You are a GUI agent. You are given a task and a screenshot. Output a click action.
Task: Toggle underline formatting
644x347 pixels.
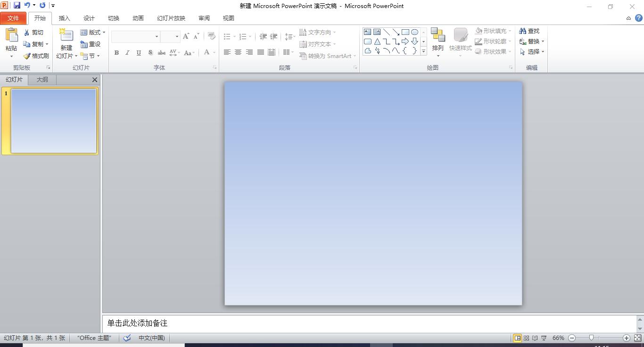coord(138,52)
